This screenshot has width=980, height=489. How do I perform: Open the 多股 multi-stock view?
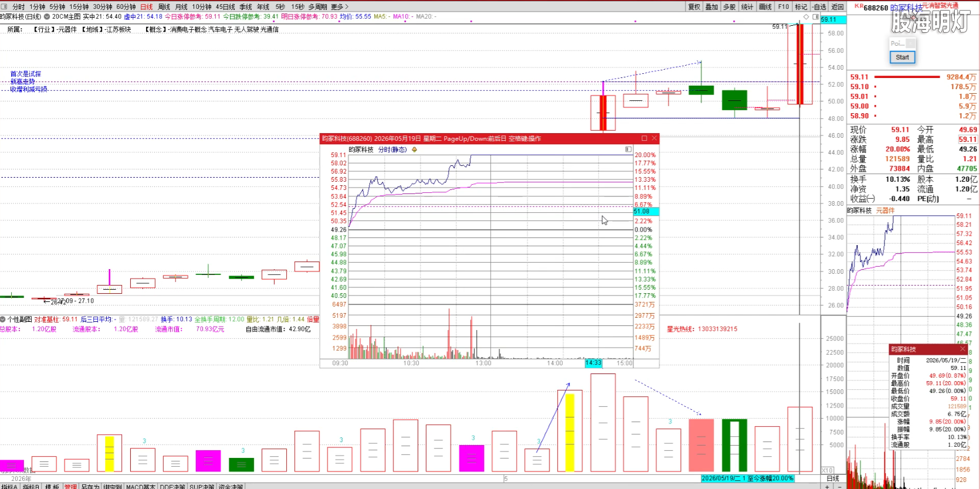730,7
